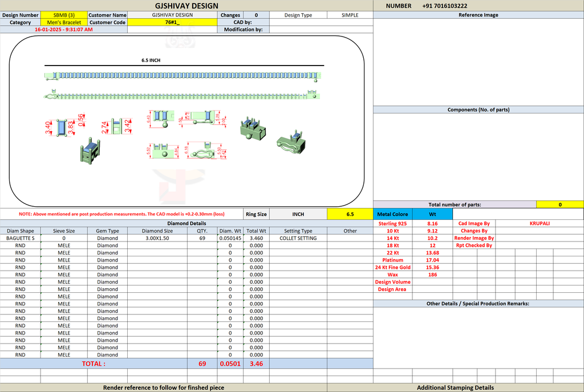The width and height of the screenshot is (584, 392).
Task: Click the 14 Kt weight 10.2
Action: [x=432, y=238]
